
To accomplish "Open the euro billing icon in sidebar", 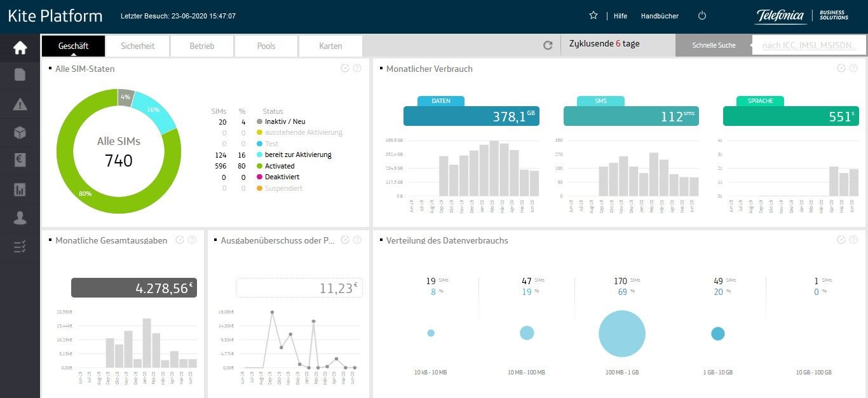I will (x=20, y=160).
